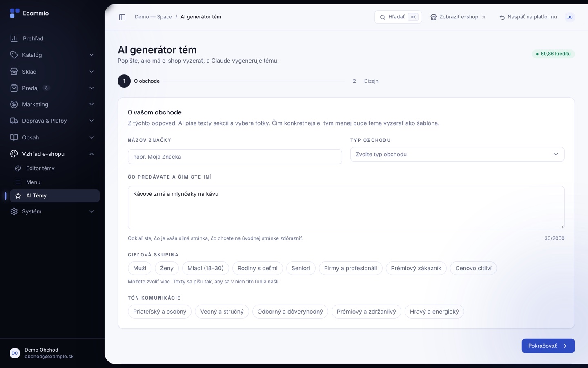Click the Demo — Space breadcrumb link
Viewport: 588px width, 368px height.
click(x=153, y=17)
